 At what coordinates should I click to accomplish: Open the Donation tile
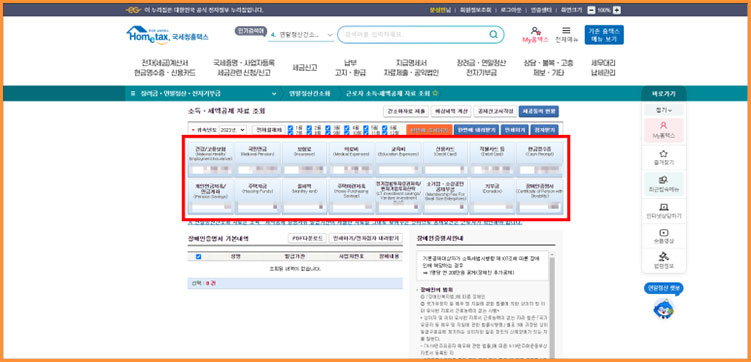point(492,196)
